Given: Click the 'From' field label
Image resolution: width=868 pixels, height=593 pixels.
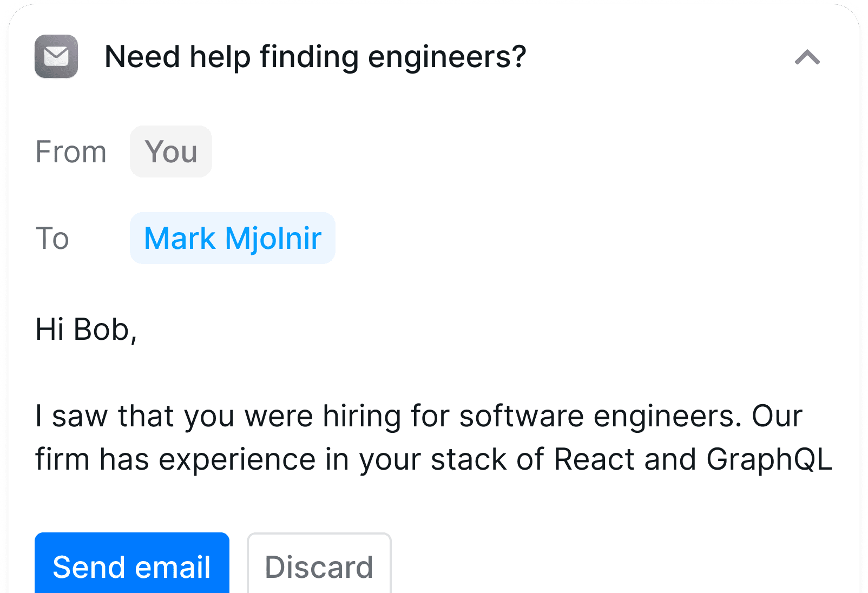Looking at the screenshot, I should (71, 151).
